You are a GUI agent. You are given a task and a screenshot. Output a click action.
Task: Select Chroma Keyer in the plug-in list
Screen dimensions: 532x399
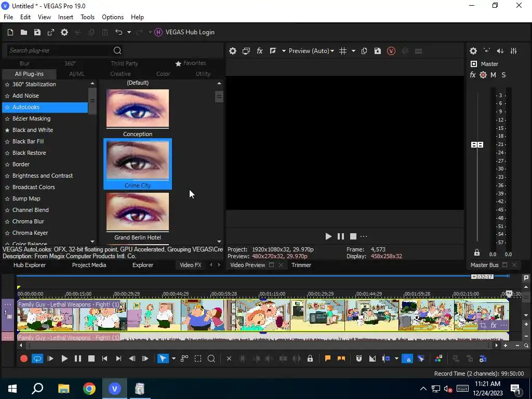pyautogui.click(x=30, y=233)
